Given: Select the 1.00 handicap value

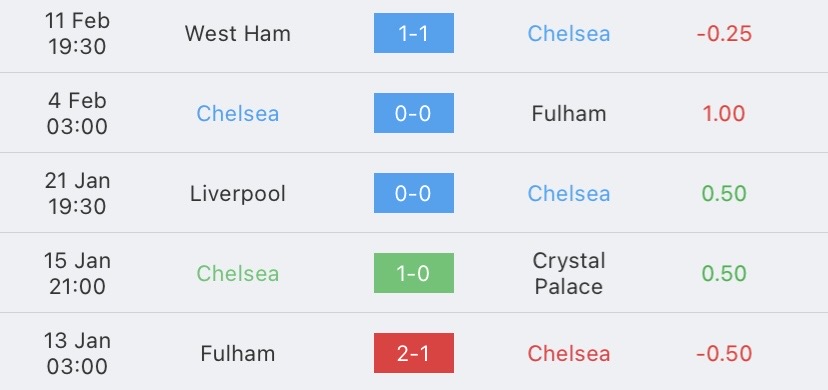Looking at the screenshot, I should (724, 113).
